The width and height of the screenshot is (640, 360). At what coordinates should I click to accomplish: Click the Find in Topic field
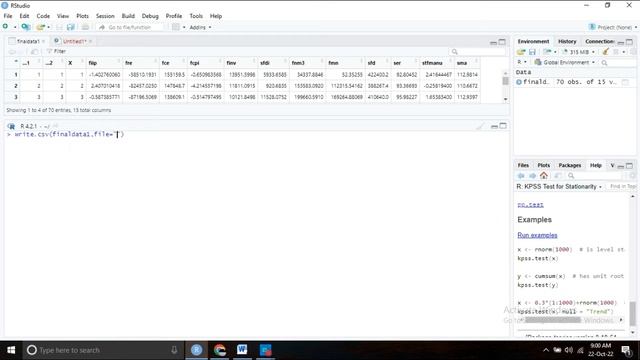click(622, 186)
